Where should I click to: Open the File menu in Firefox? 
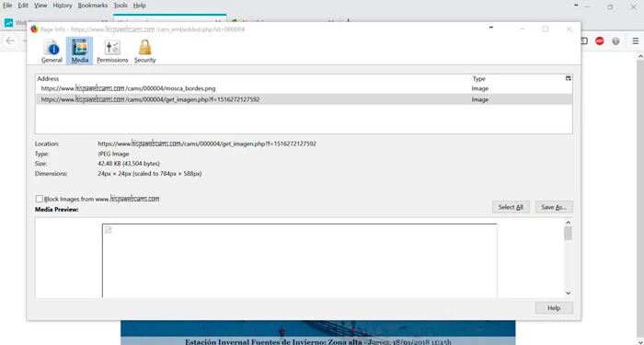pos(7,6)
